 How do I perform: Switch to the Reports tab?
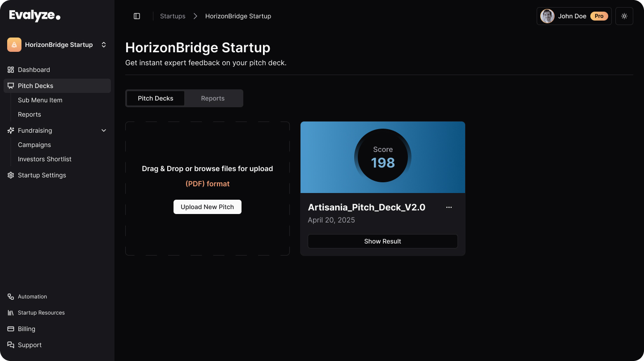(x=213, y=98)
